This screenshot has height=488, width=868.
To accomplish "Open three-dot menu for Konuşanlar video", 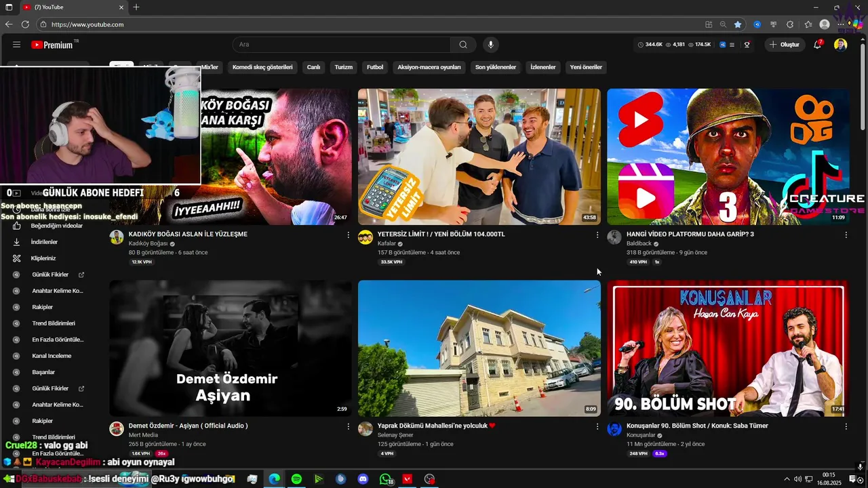I will [x=846, y=426].
